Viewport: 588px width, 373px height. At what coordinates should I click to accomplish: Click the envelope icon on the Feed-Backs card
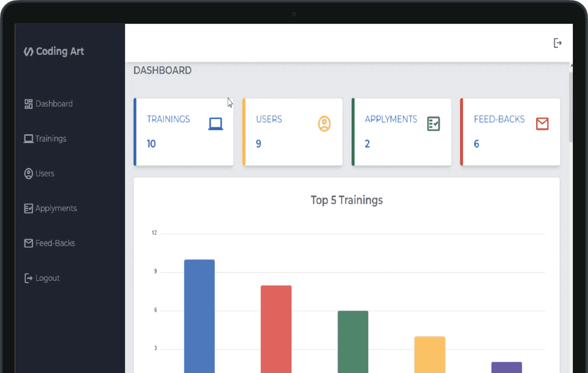click(x=542, y=124)
